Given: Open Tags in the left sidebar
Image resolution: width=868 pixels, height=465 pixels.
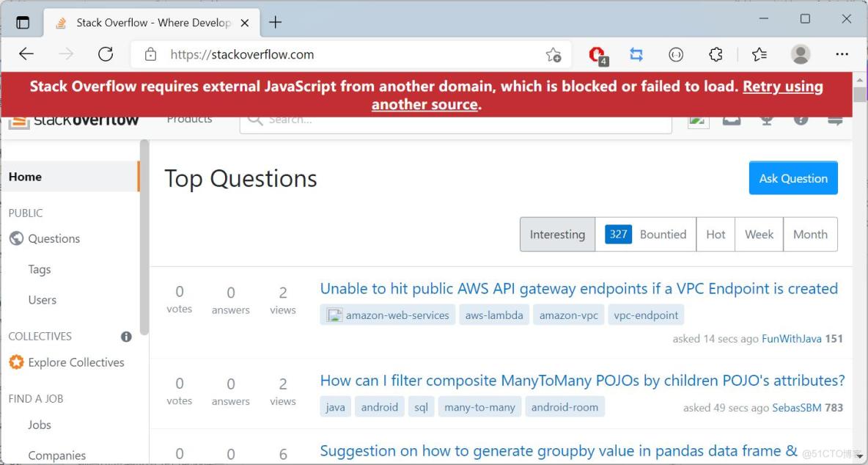Looking at the screenshot, I should pos(40,269).
